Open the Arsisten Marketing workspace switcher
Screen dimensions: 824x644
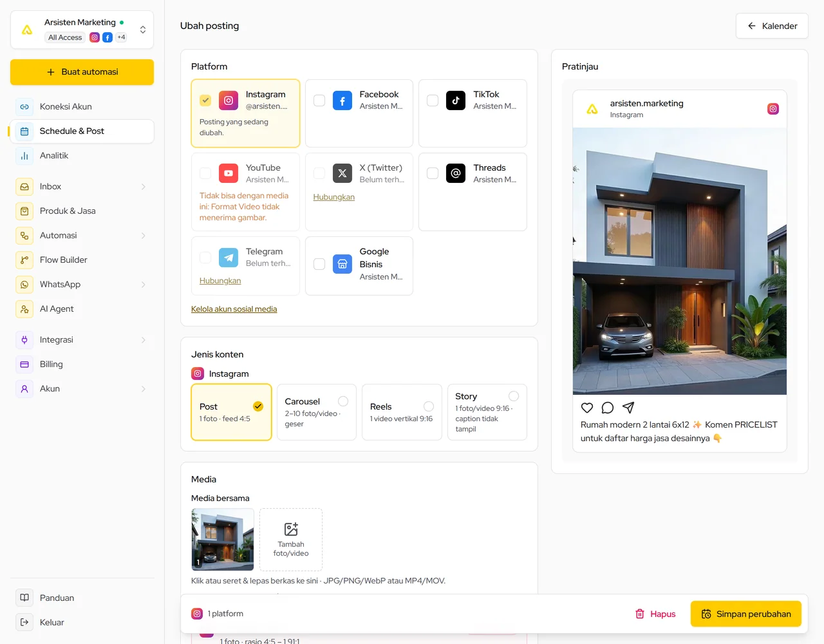(82, 30)
